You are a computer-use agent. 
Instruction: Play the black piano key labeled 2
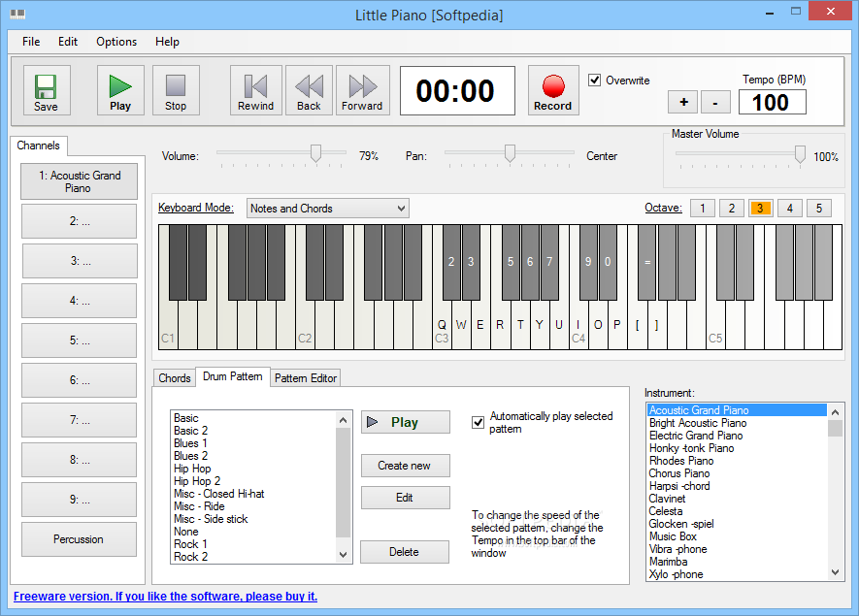[x=451, y=262]
